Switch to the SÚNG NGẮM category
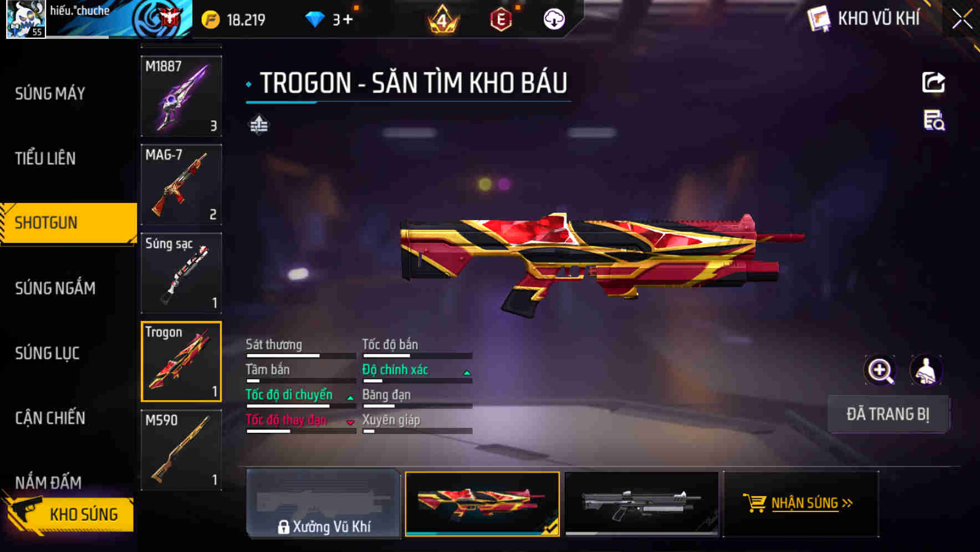 (55, 288)
